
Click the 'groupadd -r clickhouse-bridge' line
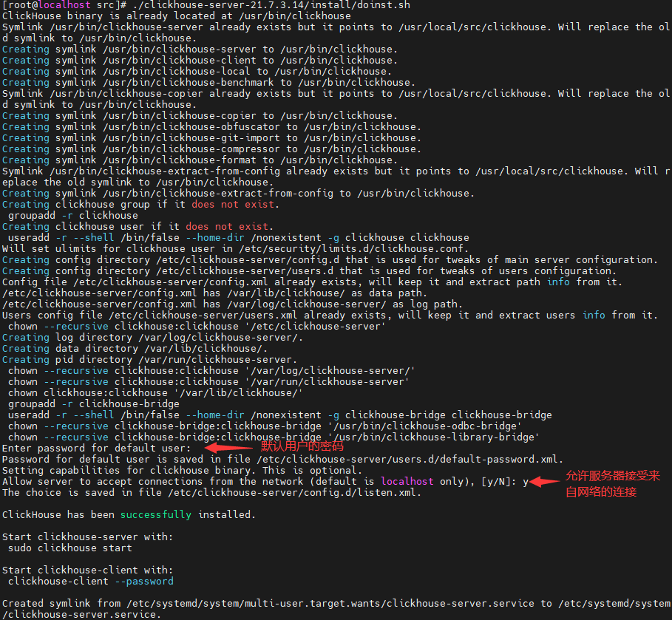click(94, 404)
